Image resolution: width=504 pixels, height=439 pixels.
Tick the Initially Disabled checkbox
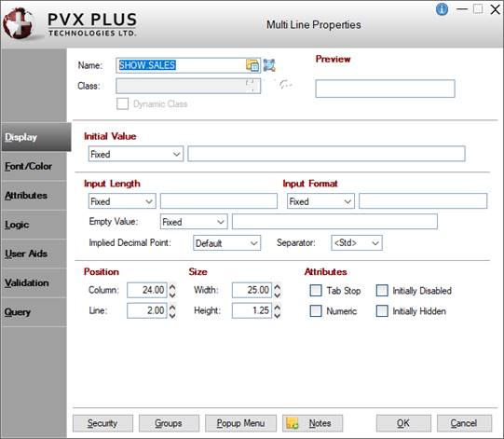(x=382, y=291)
